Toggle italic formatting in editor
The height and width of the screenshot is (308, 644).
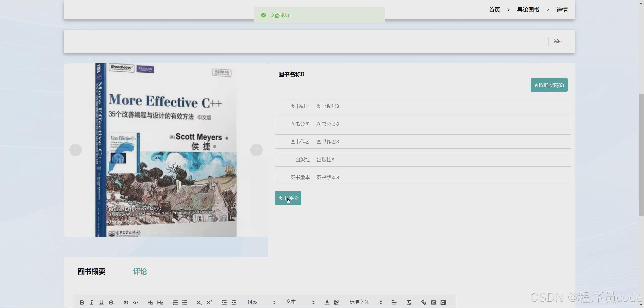[x=92, y=302]
